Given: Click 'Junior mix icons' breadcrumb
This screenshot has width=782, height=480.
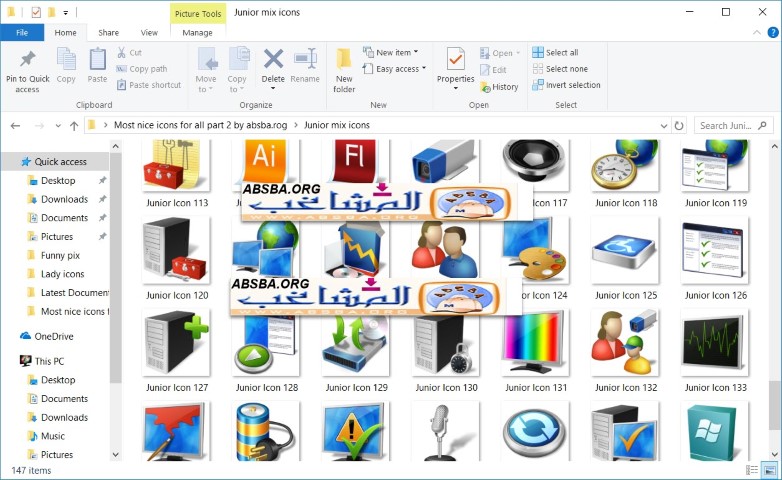Looking at the screenshot, I should (x=337, y=125).
